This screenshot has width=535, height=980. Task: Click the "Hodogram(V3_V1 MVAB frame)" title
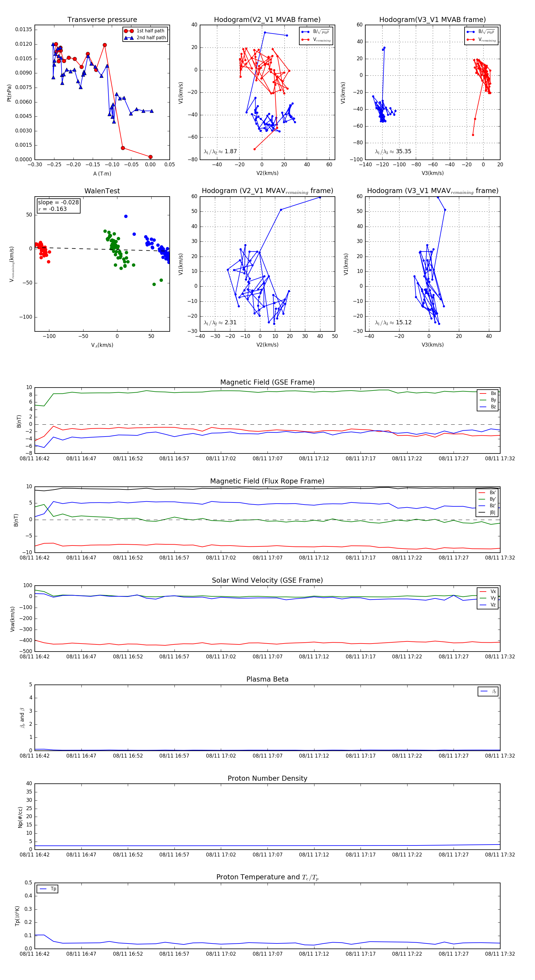tap(432, 20)
